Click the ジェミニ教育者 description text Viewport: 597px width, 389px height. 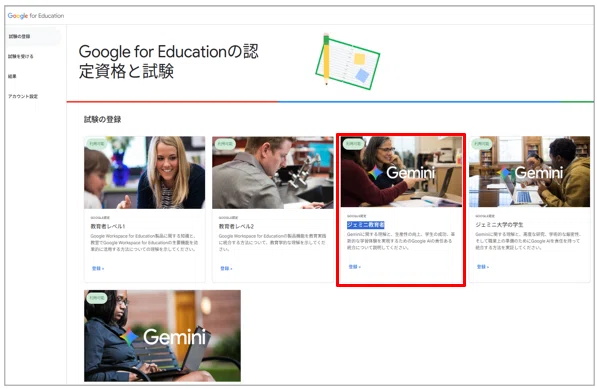point(401,241)
